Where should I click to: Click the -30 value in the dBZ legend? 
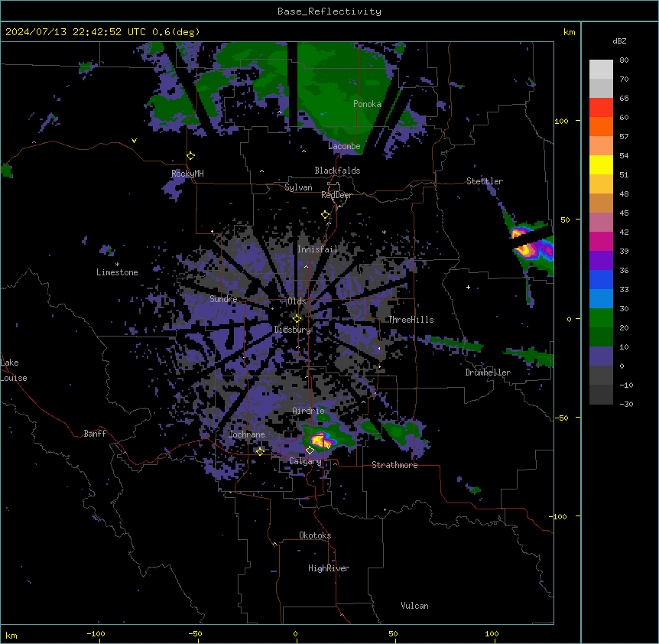626,404
